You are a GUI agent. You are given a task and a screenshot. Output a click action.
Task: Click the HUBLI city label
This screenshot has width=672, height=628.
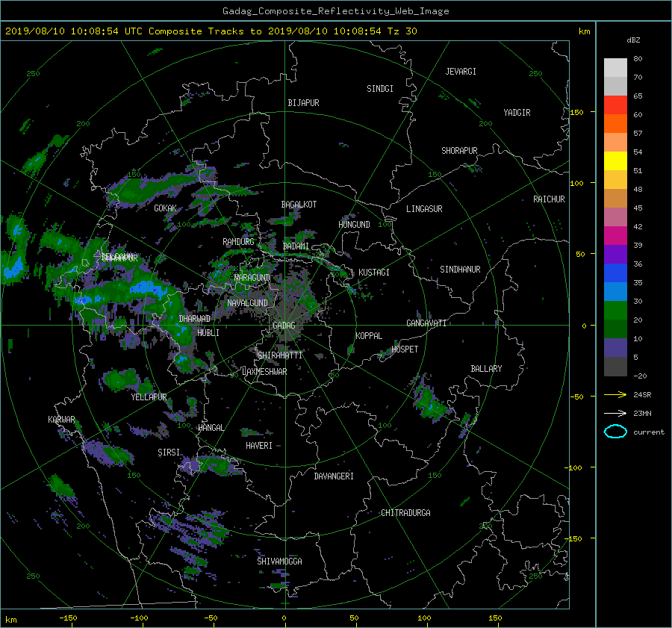tap(208, 333)
